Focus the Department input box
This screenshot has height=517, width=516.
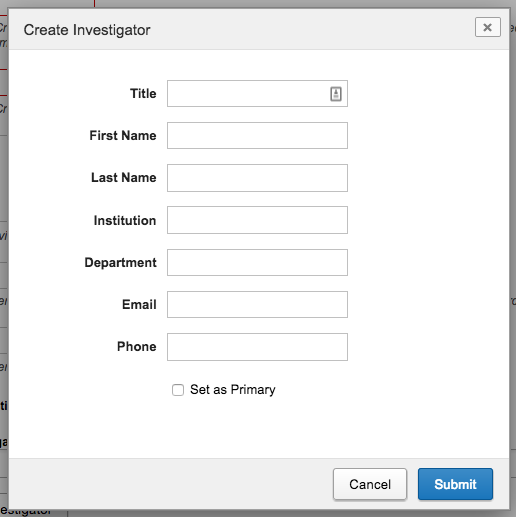click(257, 262)
